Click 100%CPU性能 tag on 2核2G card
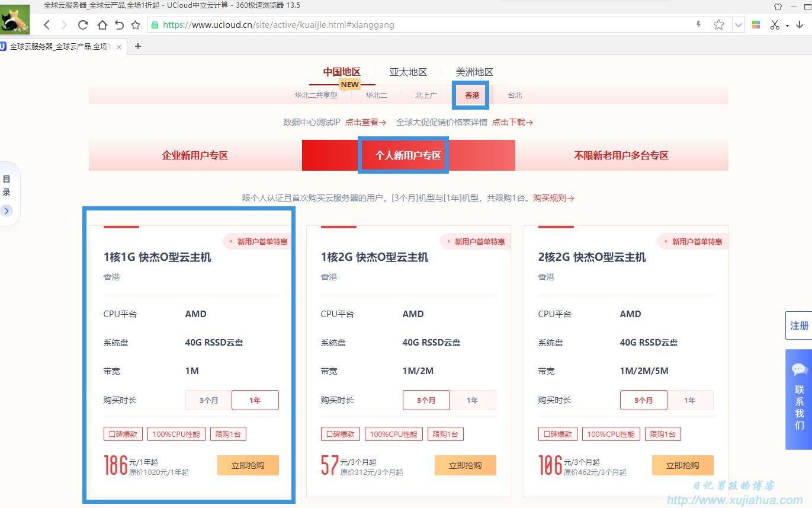 611,434
